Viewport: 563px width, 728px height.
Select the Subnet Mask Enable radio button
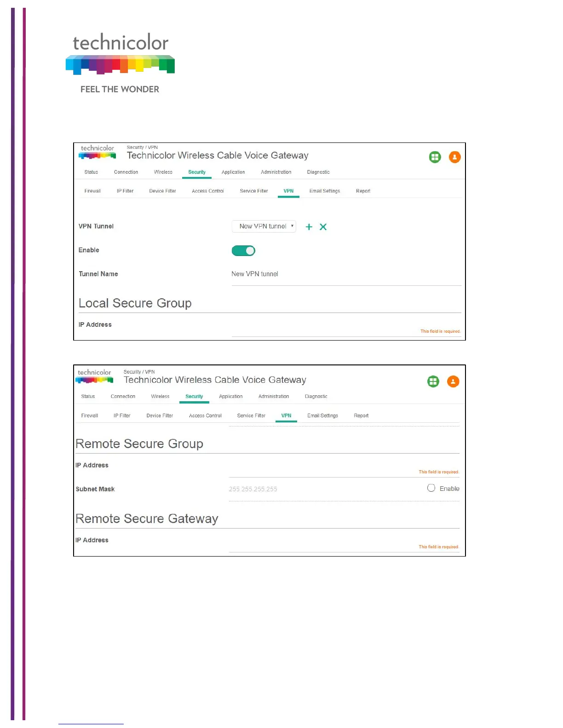coord(431,488)
